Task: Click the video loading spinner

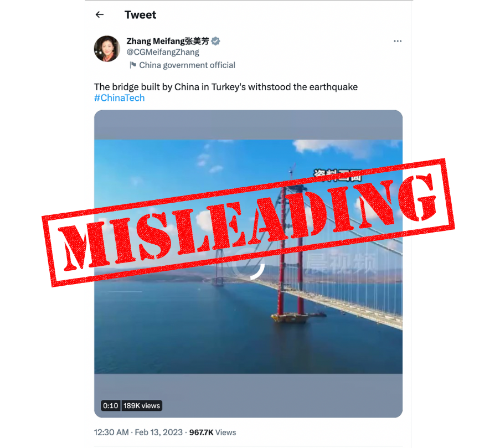Action: point(249,264)
